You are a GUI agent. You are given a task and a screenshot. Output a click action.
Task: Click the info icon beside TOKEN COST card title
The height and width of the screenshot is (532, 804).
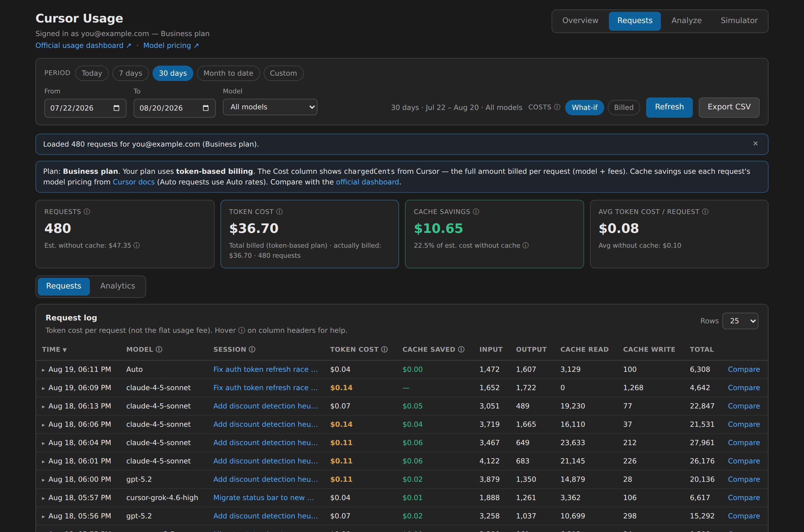[x=280, y=212]
